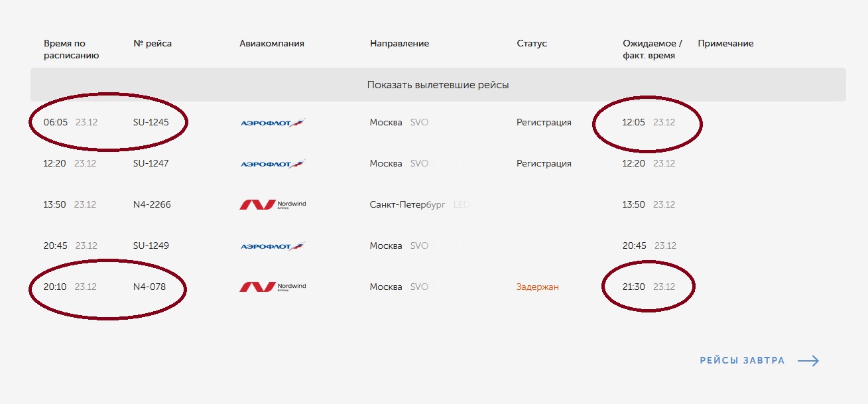Viewport: 868px width, 404px height.
Task: Select flight number SU-1247
Action: (151, 164)
